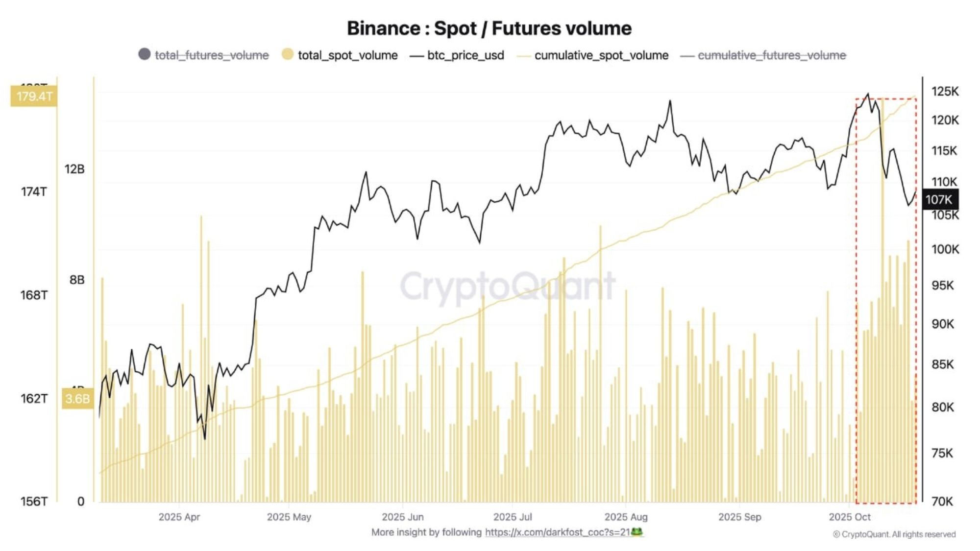
Task: Click the 179.4T cumulative volume axis tag
Action: [34, 96]
